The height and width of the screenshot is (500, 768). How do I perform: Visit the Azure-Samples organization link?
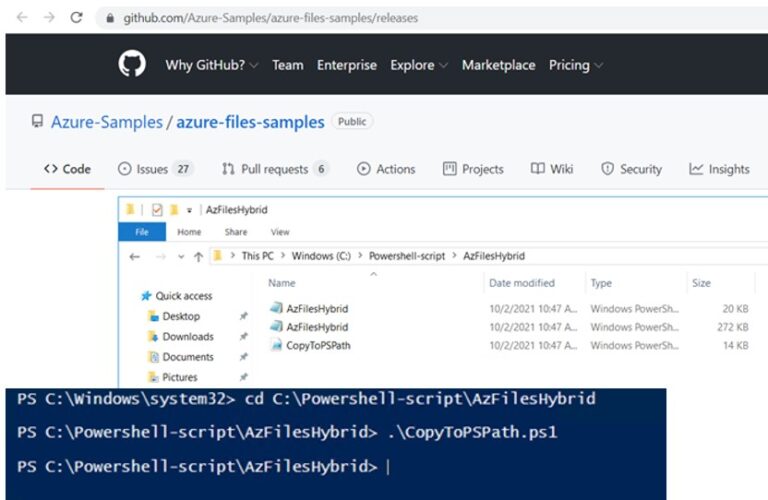tap(107, 122)
